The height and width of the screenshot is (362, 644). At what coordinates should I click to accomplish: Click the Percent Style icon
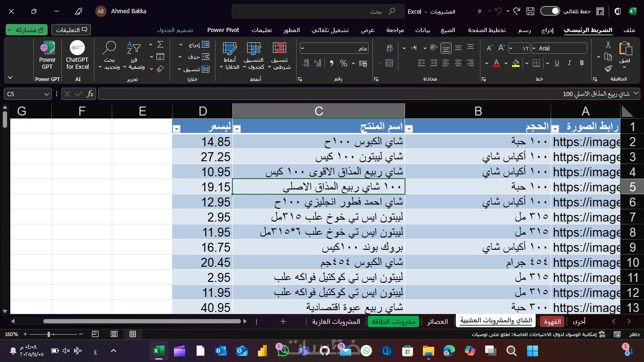(x=344, y=63)
